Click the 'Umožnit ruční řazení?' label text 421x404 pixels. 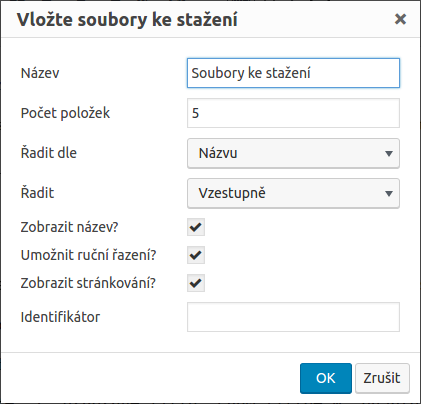88,255
